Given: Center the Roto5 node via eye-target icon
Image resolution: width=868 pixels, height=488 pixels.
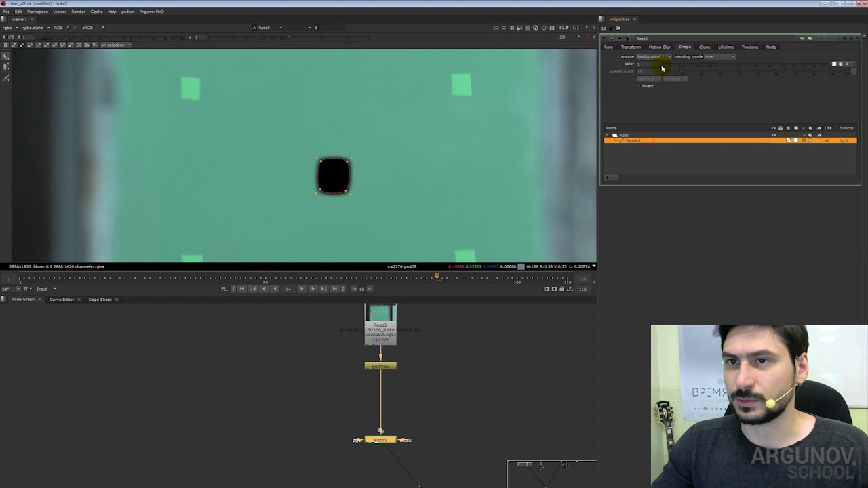Looking at the screenshot, I should [612, 38].
